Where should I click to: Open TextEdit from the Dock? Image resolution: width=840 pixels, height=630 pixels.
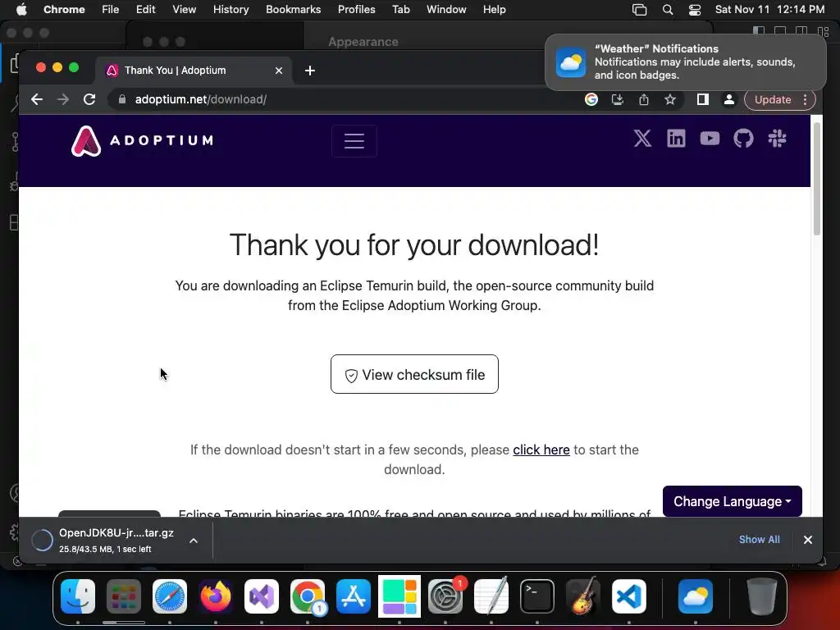[x=491, y=596]
